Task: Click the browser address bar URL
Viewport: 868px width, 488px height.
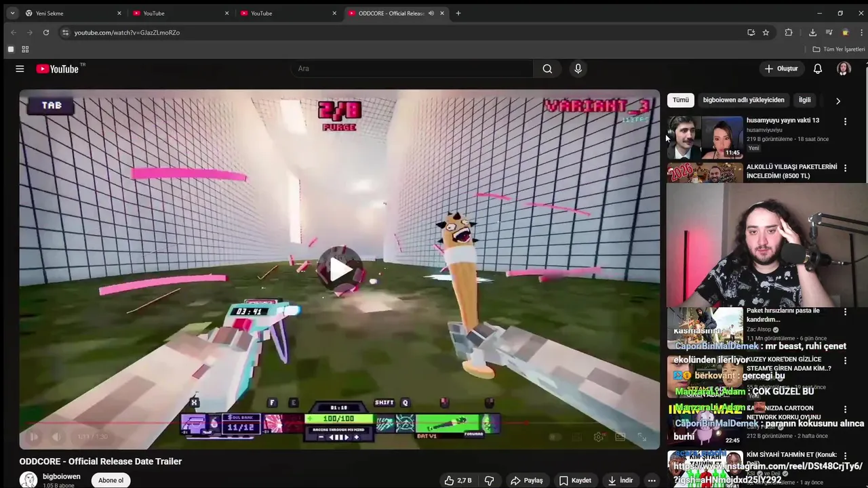Action: [x=127, y=33]
